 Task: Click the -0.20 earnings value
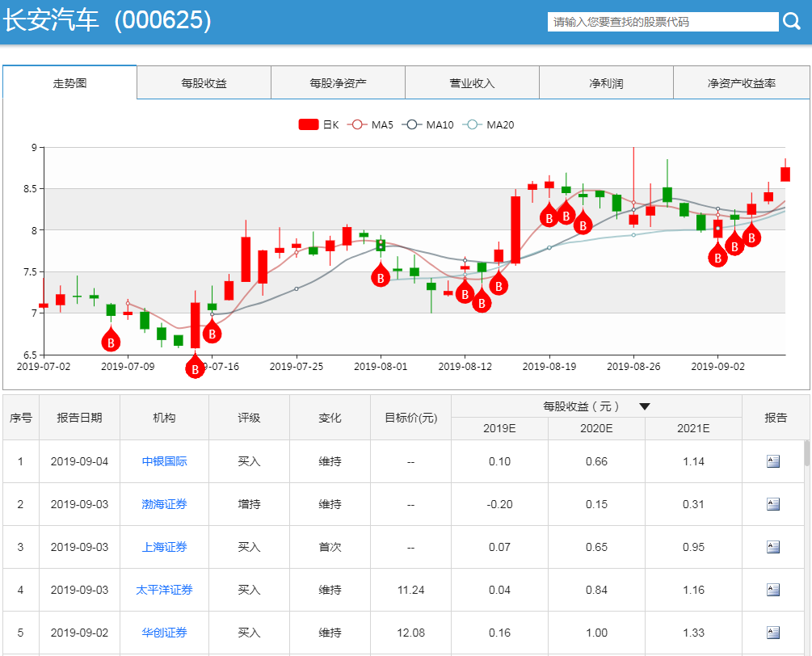pos(499,504)
